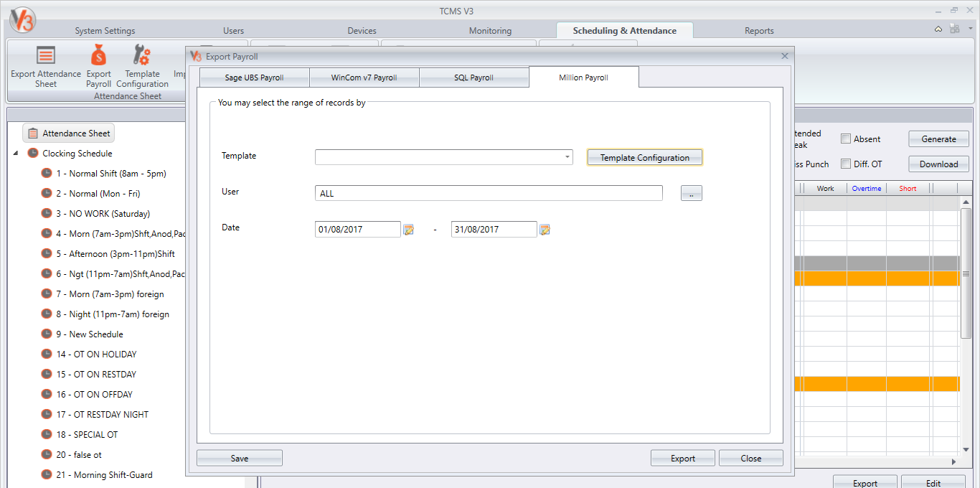Click the Overtime column header

coord(866,189)
